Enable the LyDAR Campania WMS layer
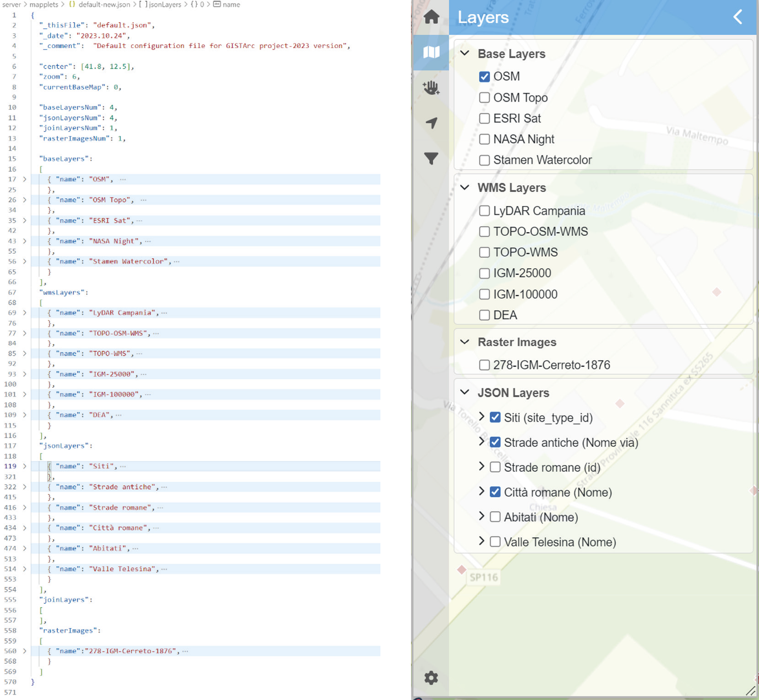 [484, 211]
